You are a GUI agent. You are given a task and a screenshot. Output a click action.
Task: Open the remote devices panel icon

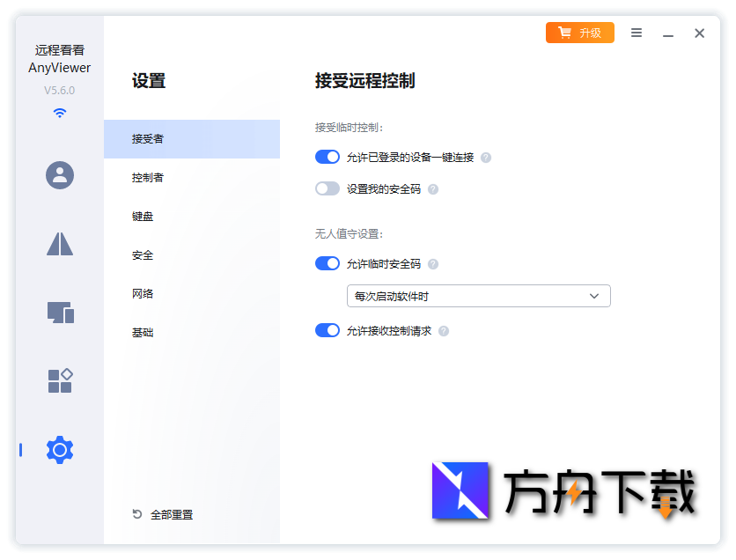59,313
